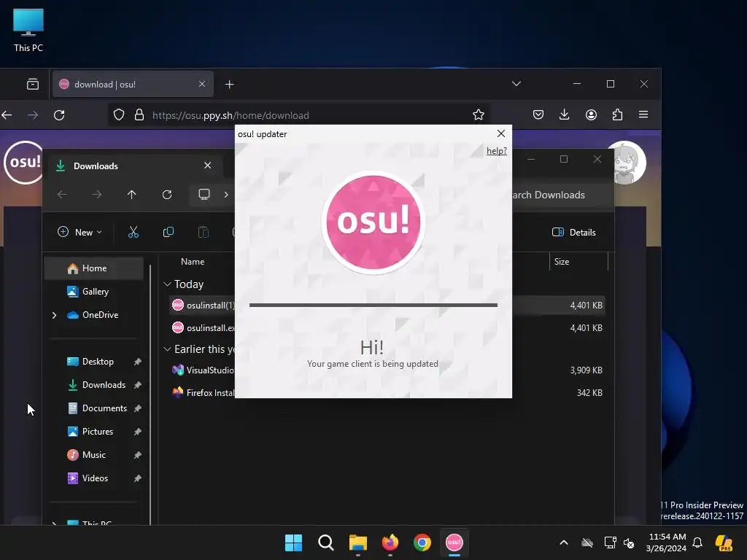The image size is (747, 560).
Task: Refresh the Downloads folder in File Explorer
Action: coord(167,194)
